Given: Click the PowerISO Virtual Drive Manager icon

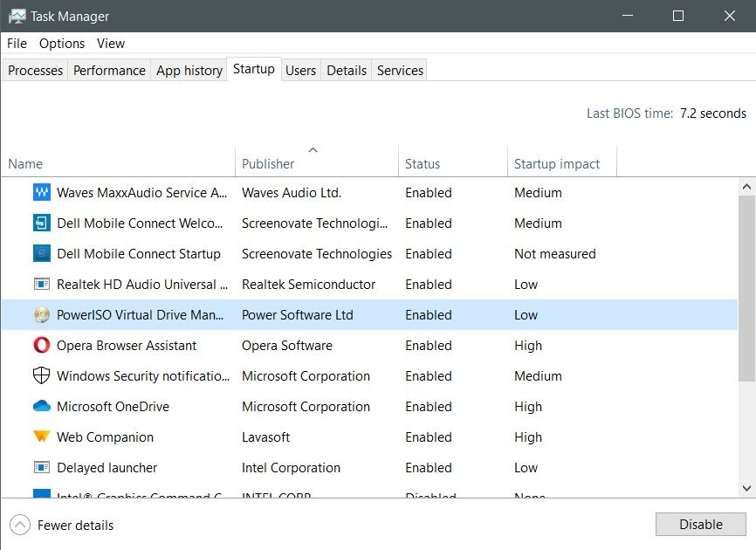Looking at the screenshot, I should (x=40, y=314).
